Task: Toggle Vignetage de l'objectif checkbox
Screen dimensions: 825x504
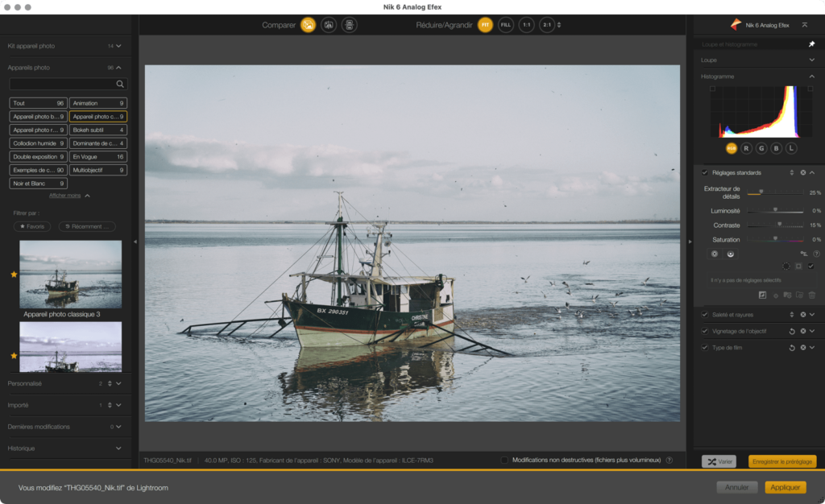Action: (705, 331)
